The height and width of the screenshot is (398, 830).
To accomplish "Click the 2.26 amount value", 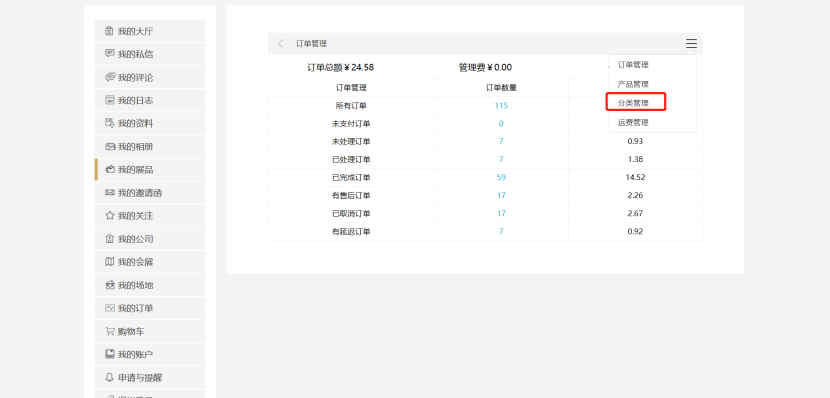I will (635, 195).
